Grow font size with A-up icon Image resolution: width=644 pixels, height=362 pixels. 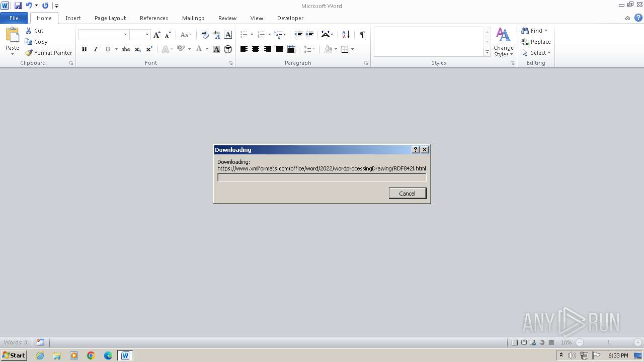pos(157,35)
